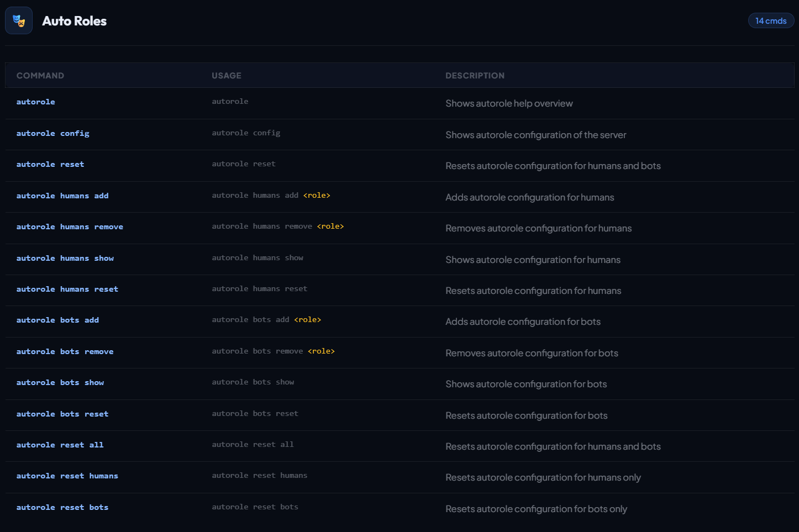The width and height of the screenshot is (799, 532).
Task: Click the 14 cmds badge
Action: click(x=770, y=21)
